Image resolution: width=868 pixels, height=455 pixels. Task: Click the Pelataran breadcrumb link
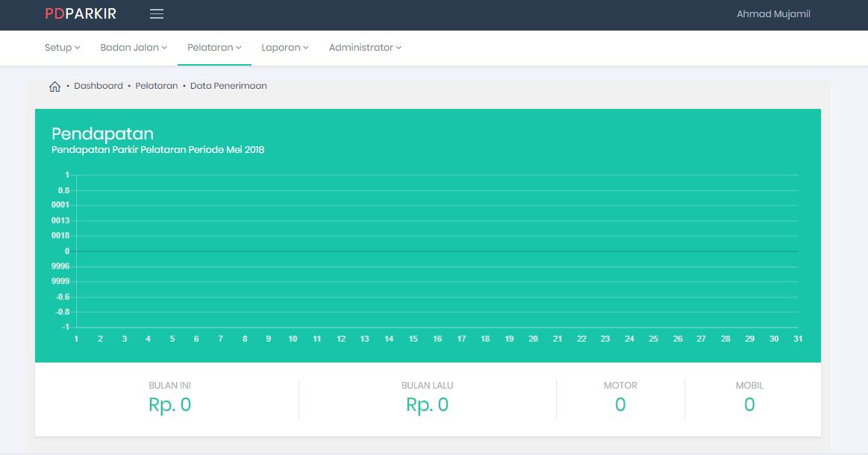click(x=157, y=87)
